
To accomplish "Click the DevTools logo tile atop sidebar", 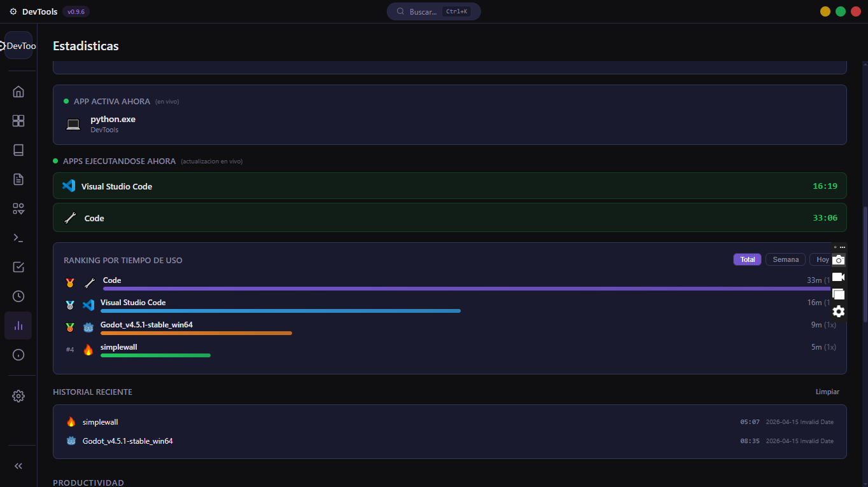I will [x=18, y=46].
